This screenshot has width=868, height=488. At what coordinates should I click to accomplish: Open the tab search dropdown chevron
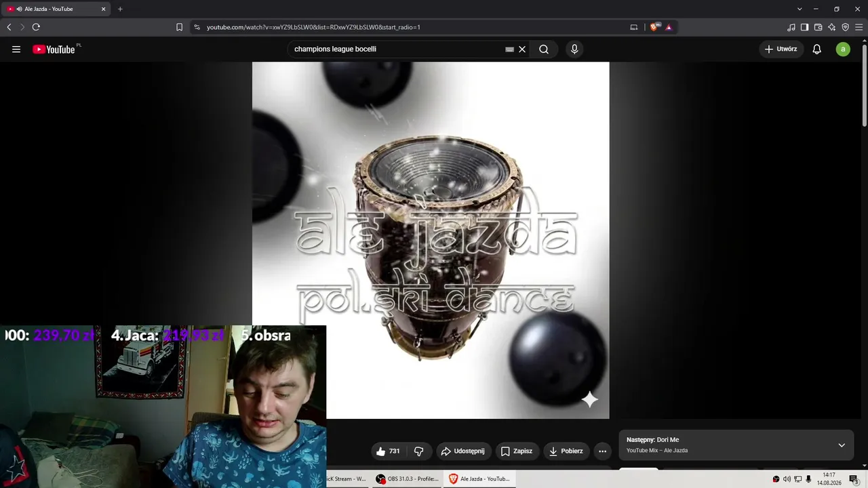[800, 9]
